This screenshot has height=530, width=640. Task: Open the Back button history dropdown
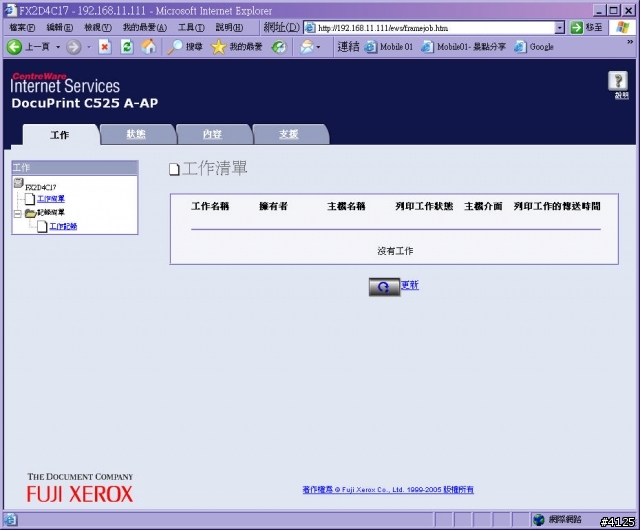point(58,47)
